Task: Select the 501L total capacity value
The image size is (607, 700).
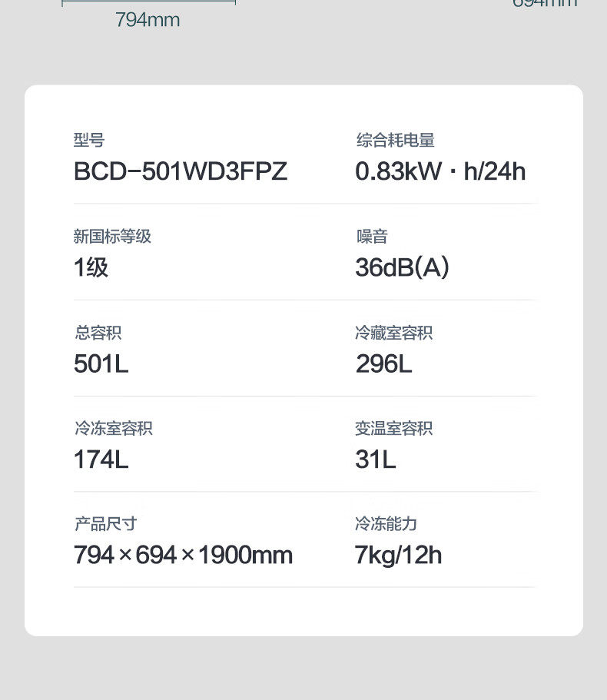Action: click(x=101, y=363)
